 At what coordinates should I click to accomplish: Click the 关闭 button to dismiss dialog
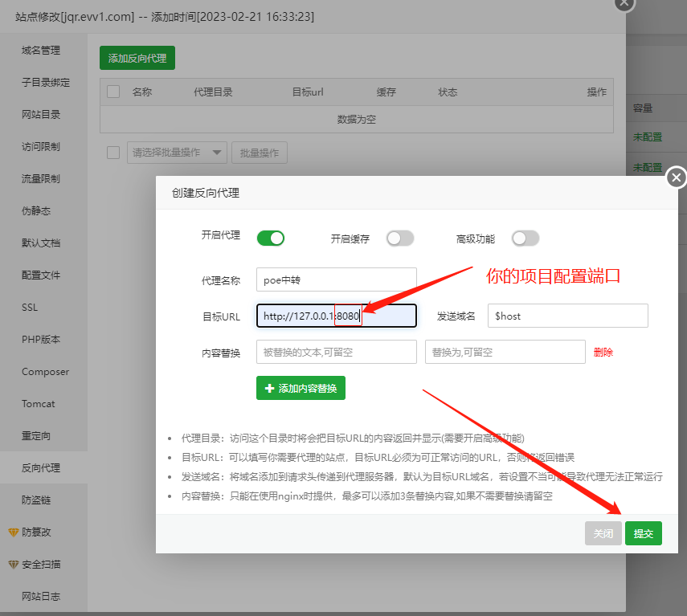(603, 532)
